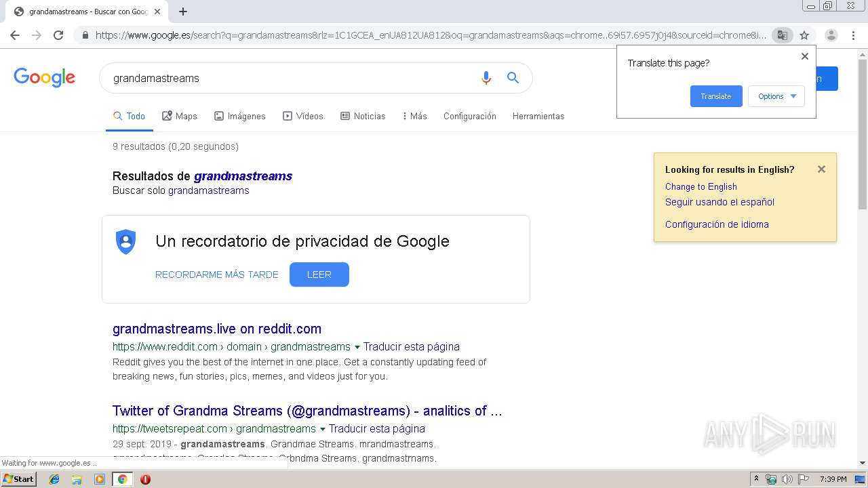Select the Todo search tab
Image resolution: width=868 pixels, height=488 pixels.
(x=130, y=116)
